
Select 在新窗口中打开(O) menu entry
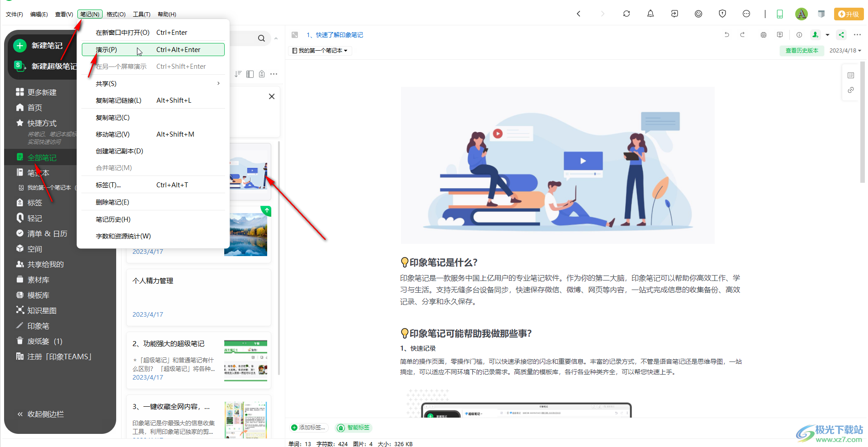coord(153,33)
